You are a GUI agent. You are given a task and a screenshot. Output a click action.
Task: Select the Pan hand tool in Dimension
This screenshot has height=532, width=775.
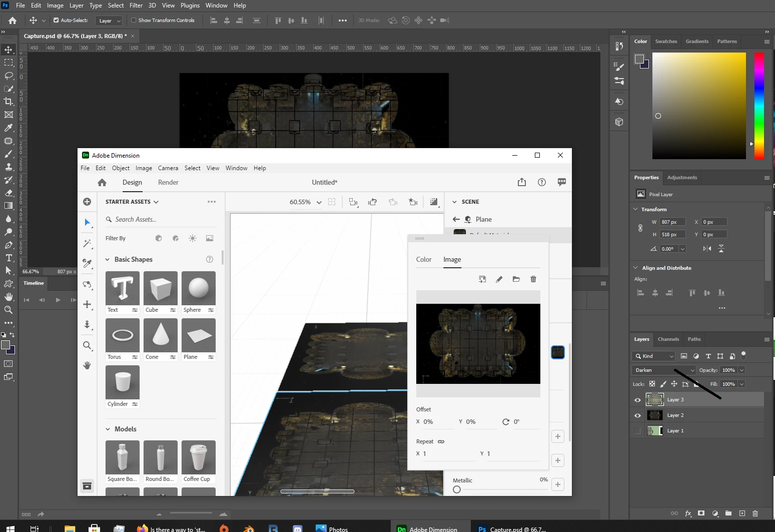point(87,365)
